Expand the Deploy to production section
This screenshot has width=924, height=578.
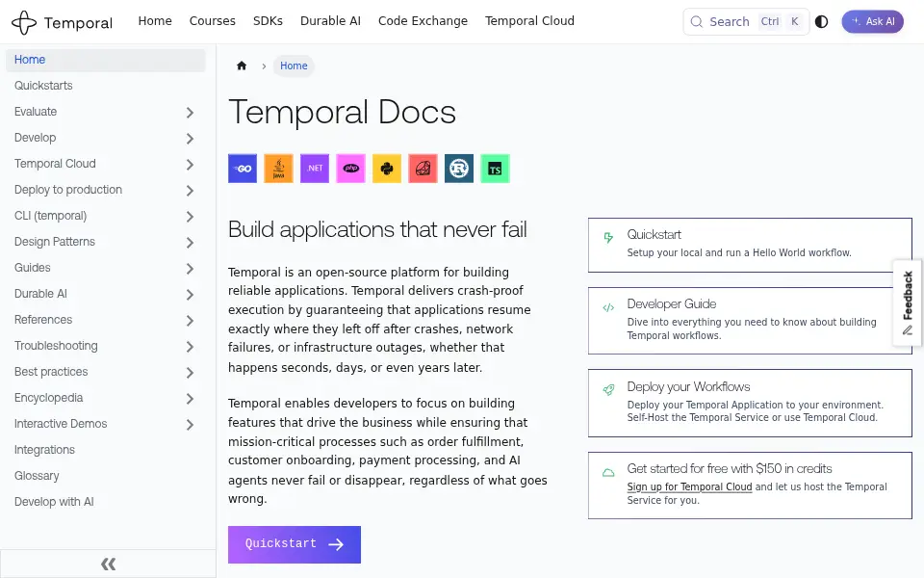pyautogui.click(x=190, y=190)
